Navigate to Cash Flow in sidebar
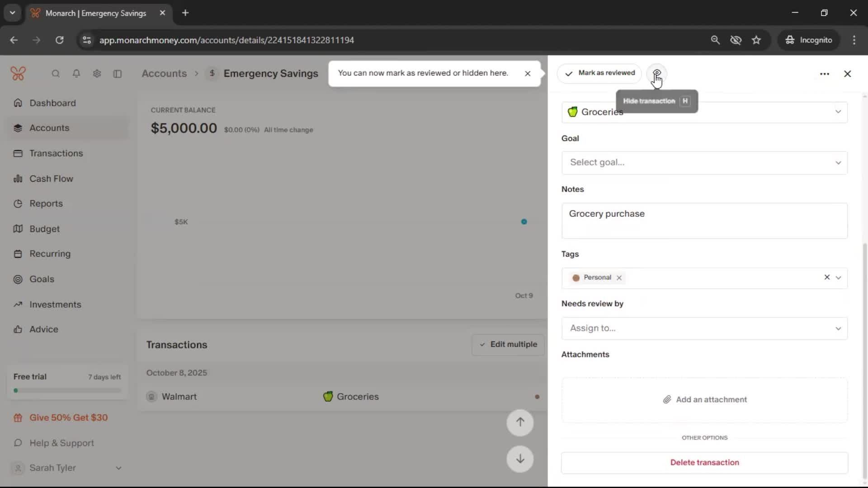 51,178
